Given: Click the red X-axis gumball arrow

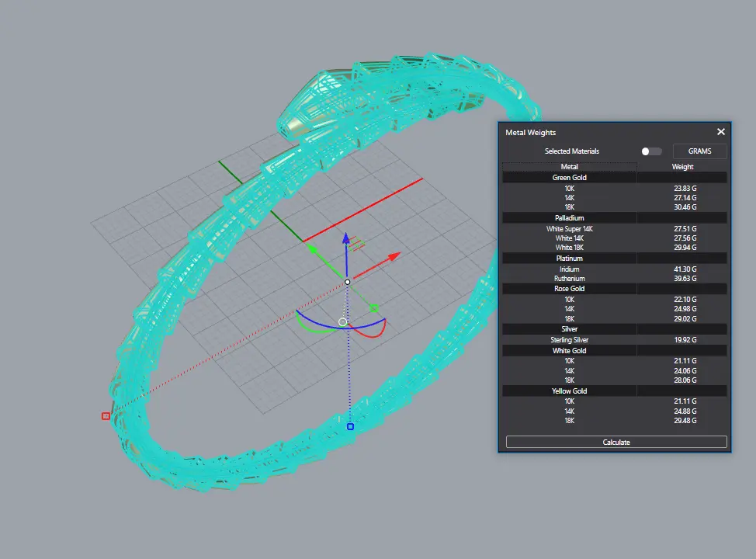Looking at the screenshot, I should (x=394, y=255).
